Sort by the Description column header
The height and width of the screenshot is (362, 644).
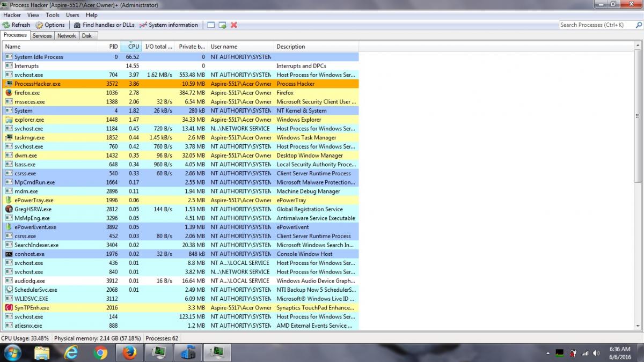click(x=316, y=47)
